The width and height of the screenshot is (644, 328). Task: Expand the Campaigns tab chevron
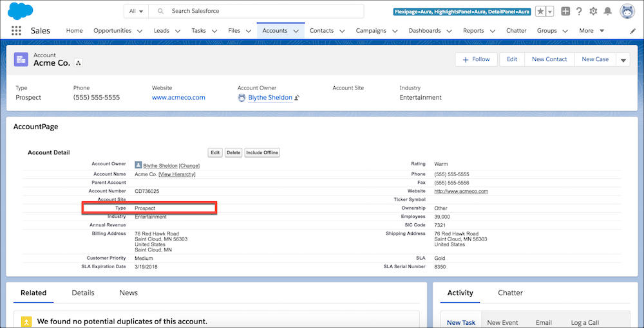(x=395, y=31)
